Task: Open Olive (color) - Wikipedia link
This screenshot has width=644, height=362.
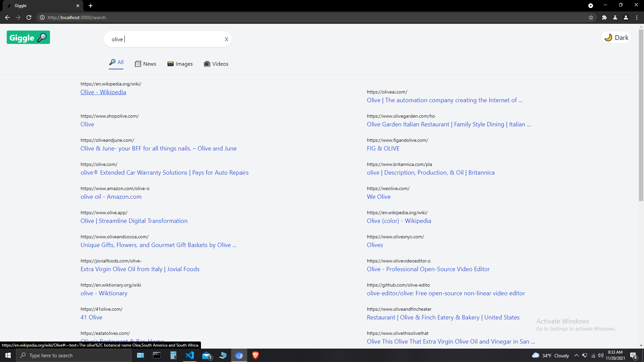Action: pos(399,221)
